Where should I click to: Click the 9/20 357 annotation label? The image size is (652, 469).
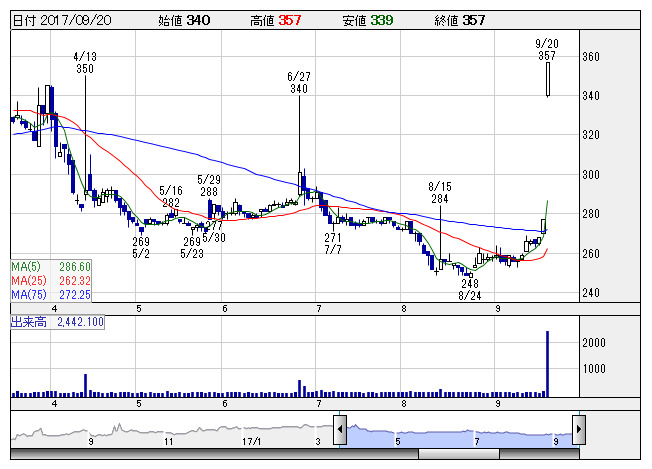point(547,49)
